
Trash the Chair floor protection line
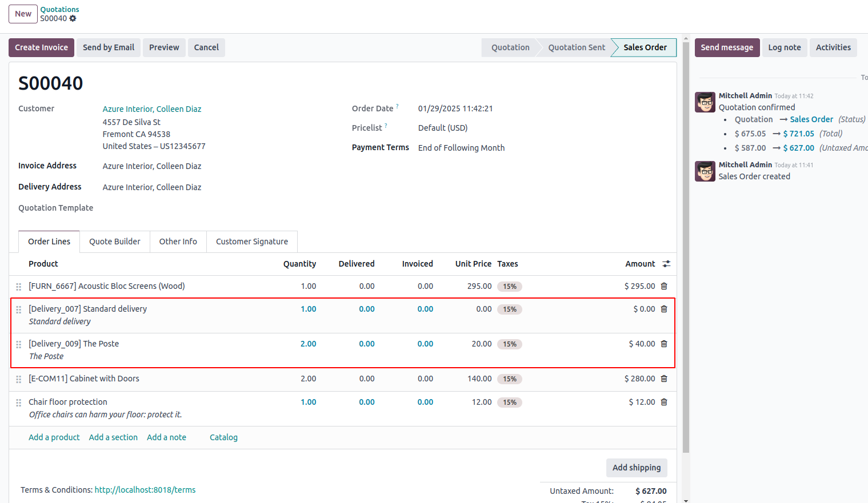coord(664,402)
